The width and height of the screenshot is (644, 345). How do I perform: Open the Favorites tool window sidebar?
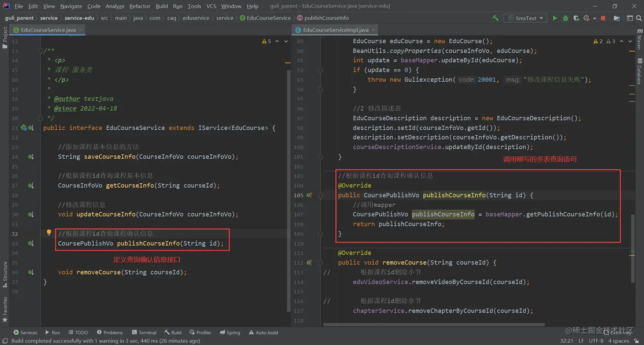click(5, 309)
